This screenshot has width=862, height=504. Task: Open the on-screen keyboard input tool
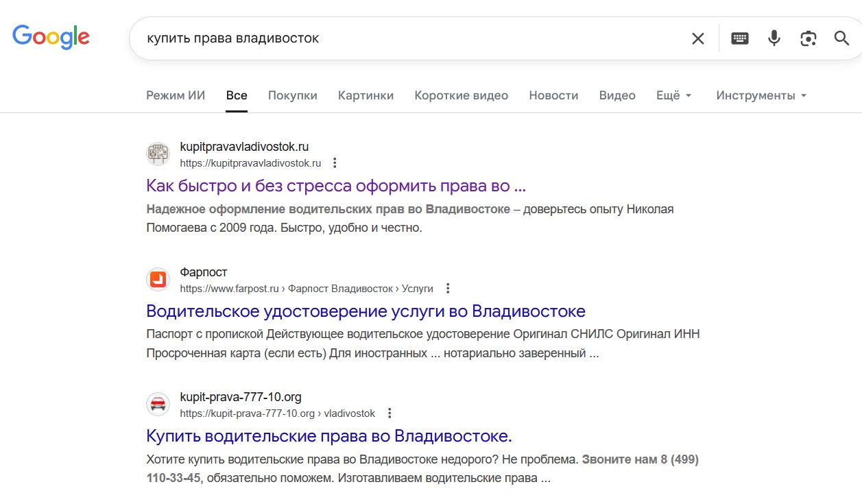[x=739, y=38]
